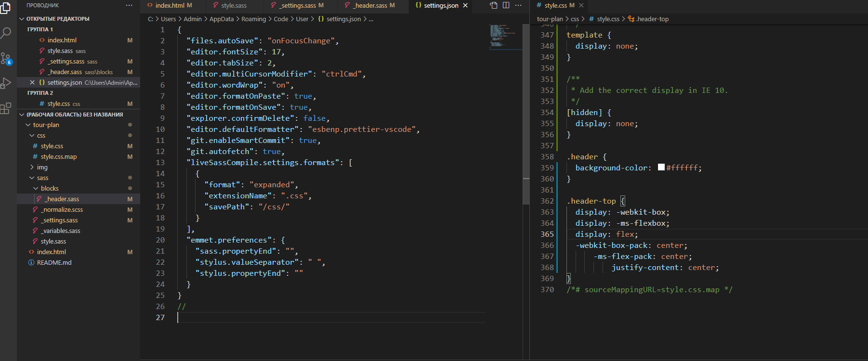
Task: Open editor more actions ellipsis
Action: 518,5
